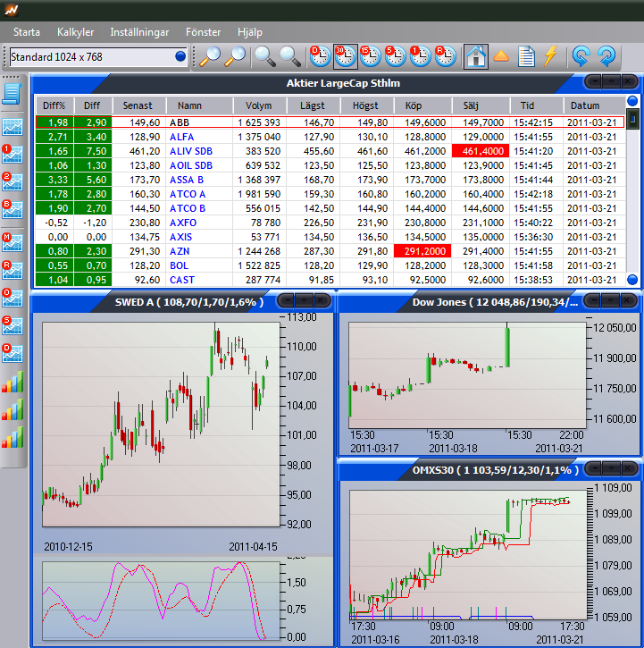Viewport: 644px width, 648px height.
Task: Click the red-highlighted 461,4000 Sälj cell
Action: click(x=481, y=151)
